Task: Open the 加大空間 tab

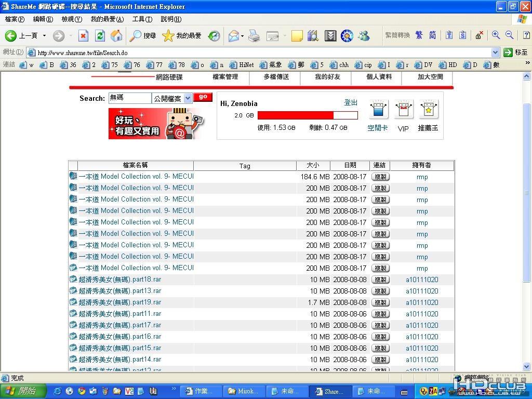Action: coord(430,77)
